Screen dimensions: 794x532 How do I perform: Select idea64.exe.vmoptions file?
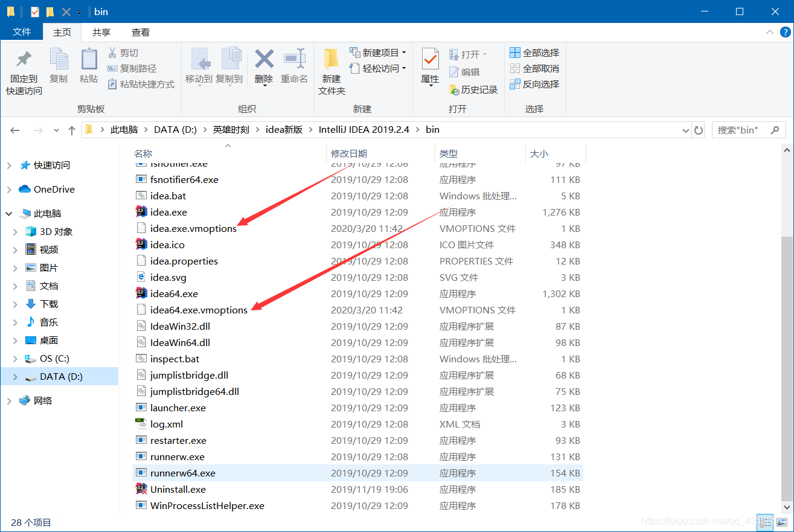(199, 310)
